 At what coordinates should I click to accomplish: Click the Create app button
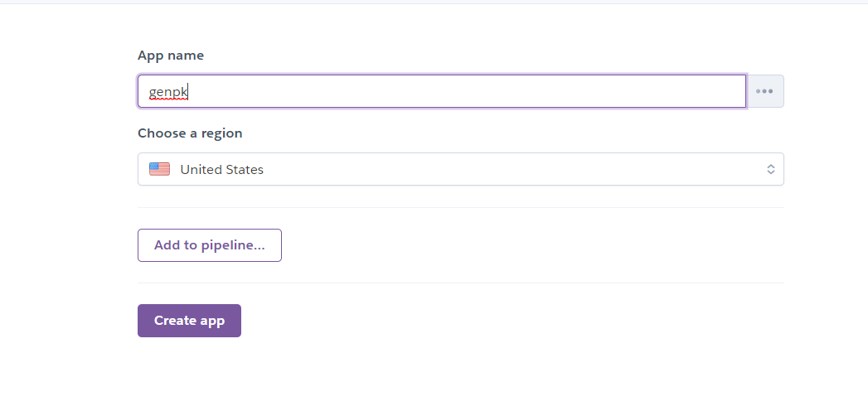pos(189,321)
